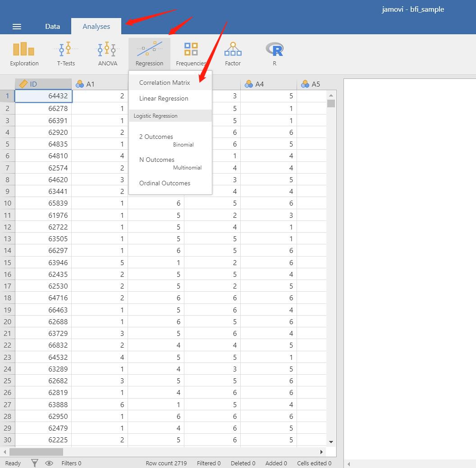Select cell with ID 64532
This screenshot has height=468, width=476.
click(43, 357)
